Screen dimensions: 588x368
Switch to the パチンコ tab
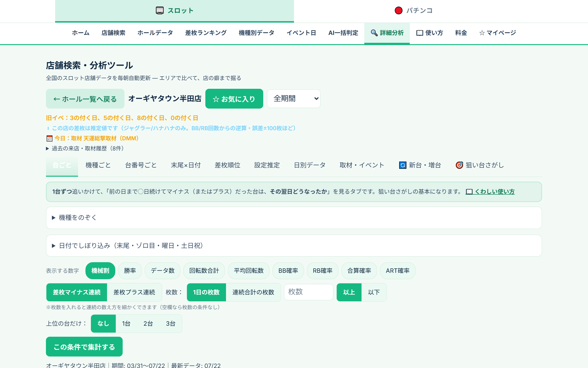(x=413, y=11)
